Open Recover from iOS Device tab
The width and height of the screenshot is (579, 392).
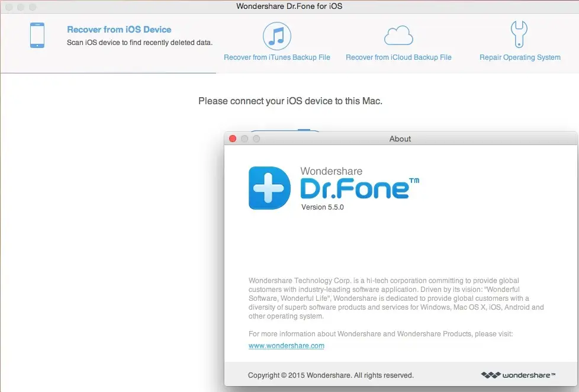(119, 30)
